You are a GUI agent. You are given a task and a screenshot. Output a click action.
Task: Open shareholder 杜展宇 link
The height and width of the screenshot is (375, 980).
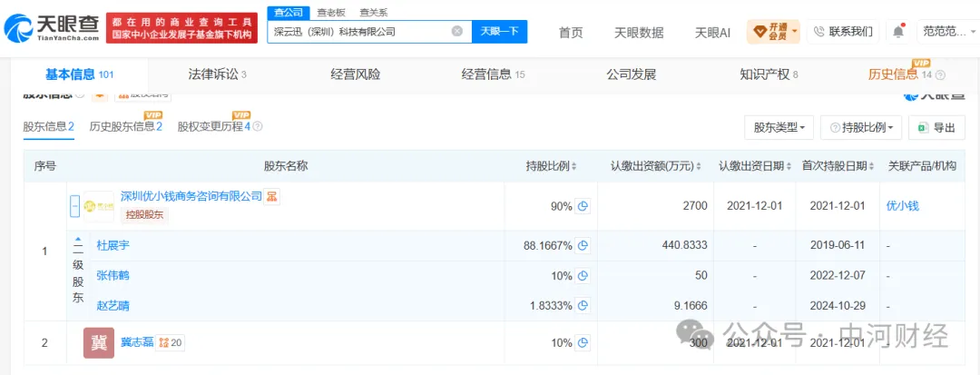click(x=113, y=245)
